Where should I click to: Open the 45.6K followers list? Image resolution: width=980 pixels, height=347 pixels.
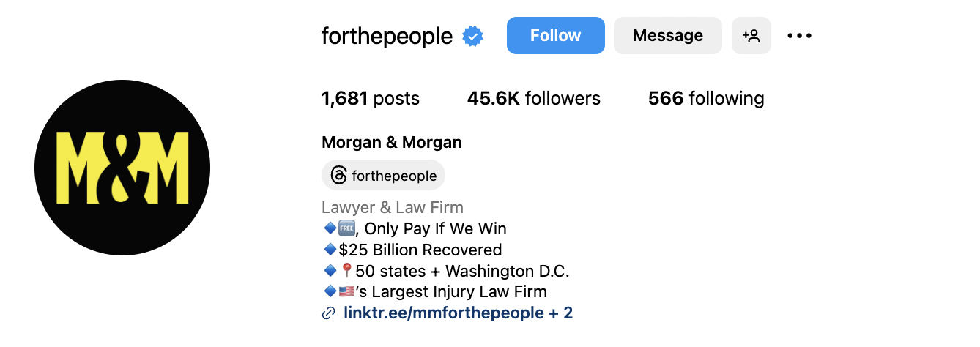534,98
